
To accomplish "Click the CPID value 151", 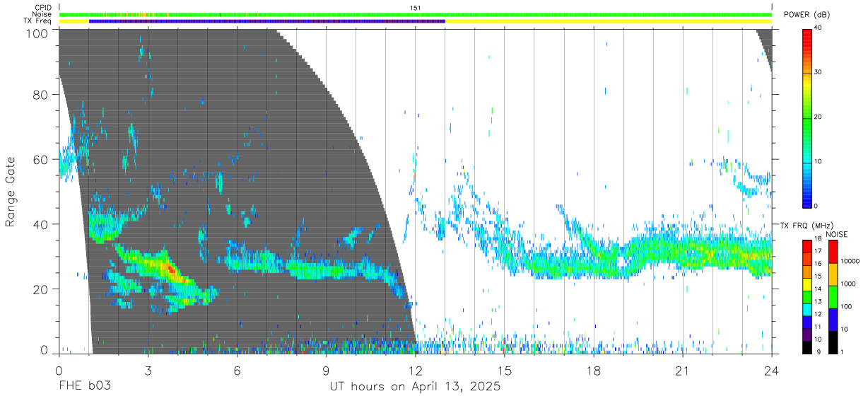I will (x=416, y=8).
